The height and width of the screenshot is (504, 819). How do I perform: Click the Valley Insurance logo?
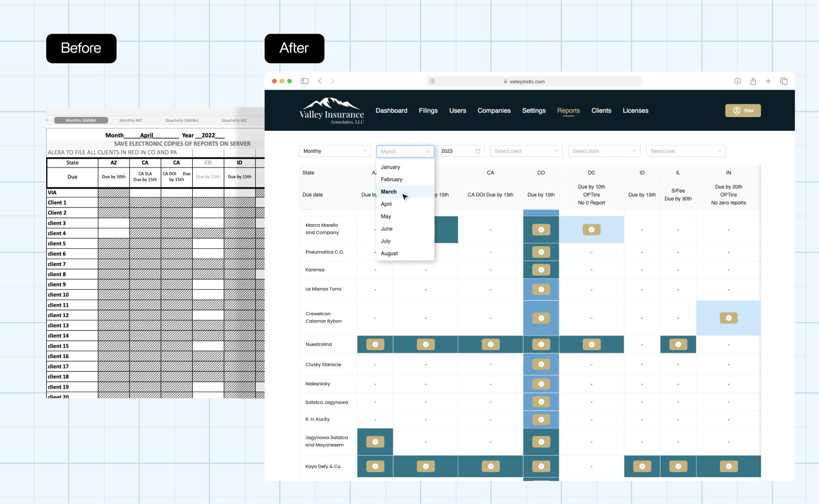331,111
